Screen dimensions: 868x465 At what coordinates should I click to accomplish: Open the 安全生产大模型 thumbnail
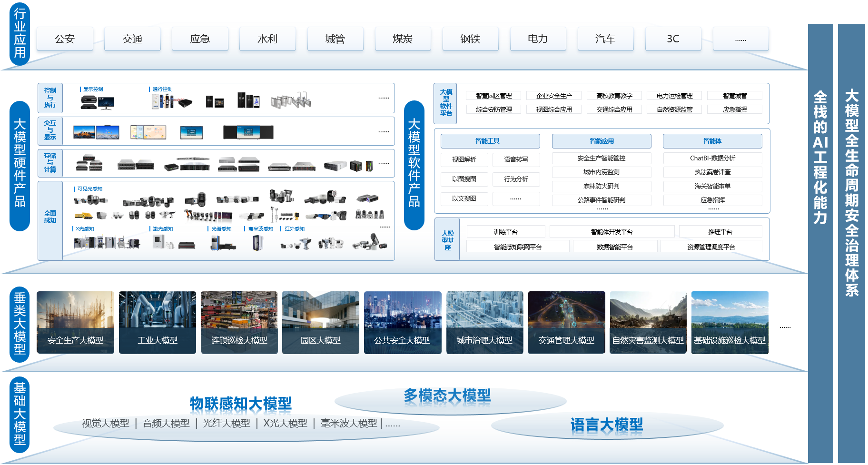tap(75, 323)
